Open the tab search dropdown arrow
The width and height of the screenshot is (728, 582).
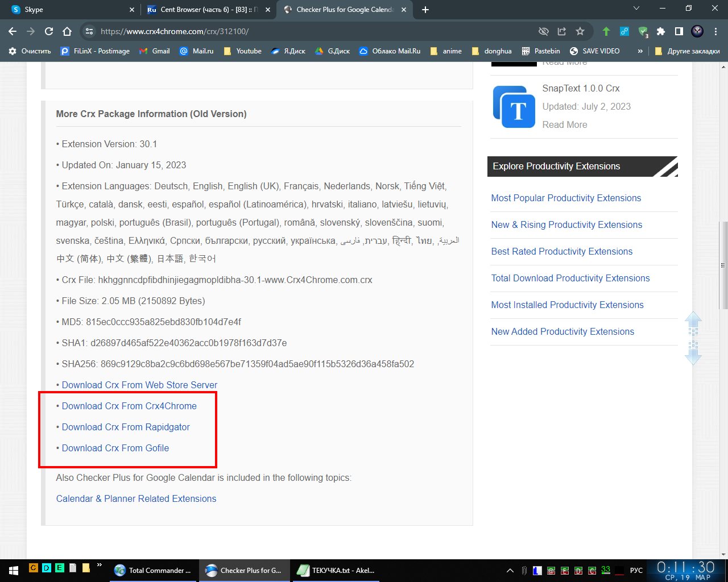coord(636,9)
